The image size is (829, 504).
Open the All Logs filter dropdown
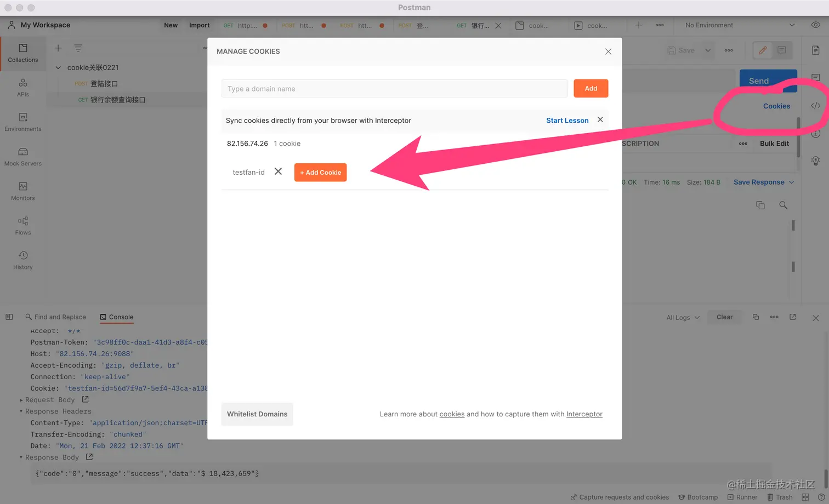683,317
